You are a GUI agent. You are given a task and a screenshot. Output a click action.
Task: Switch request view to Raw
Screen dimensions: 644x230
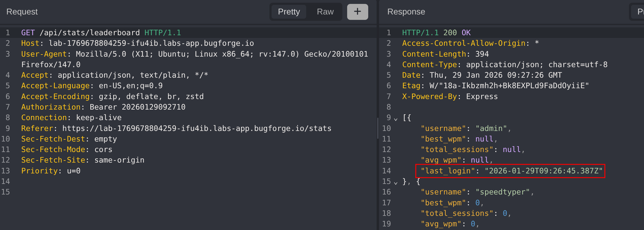(325, 12)
